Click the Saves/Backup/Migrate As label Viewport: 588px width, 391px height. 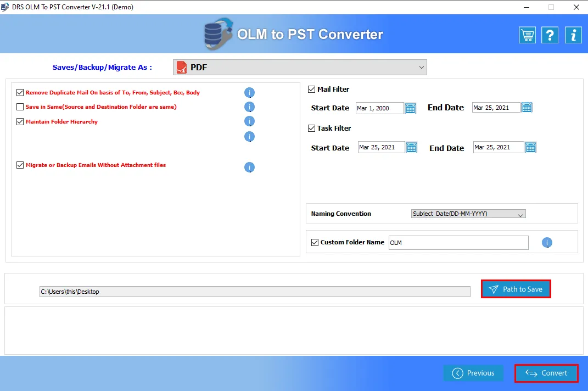pos(102,67)
